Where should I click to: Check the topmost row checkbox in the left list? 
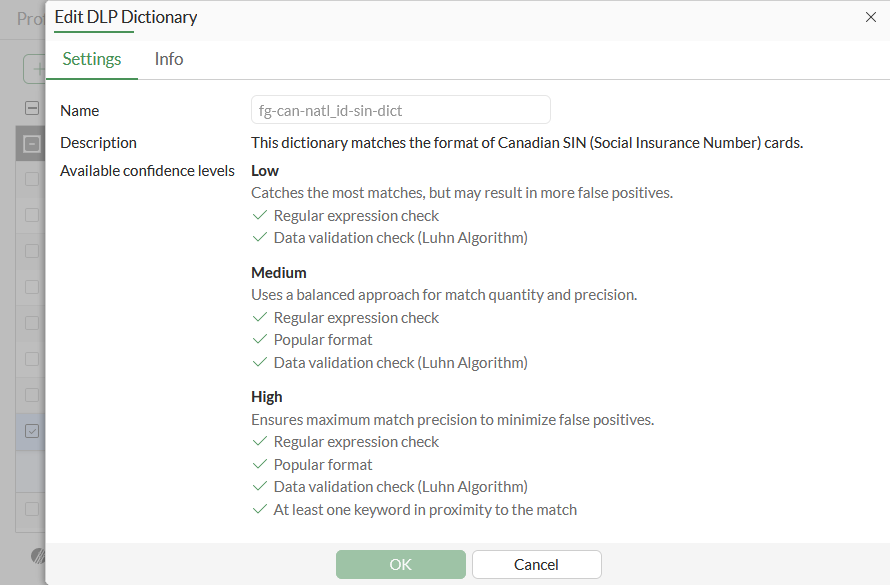coord(31,180)
